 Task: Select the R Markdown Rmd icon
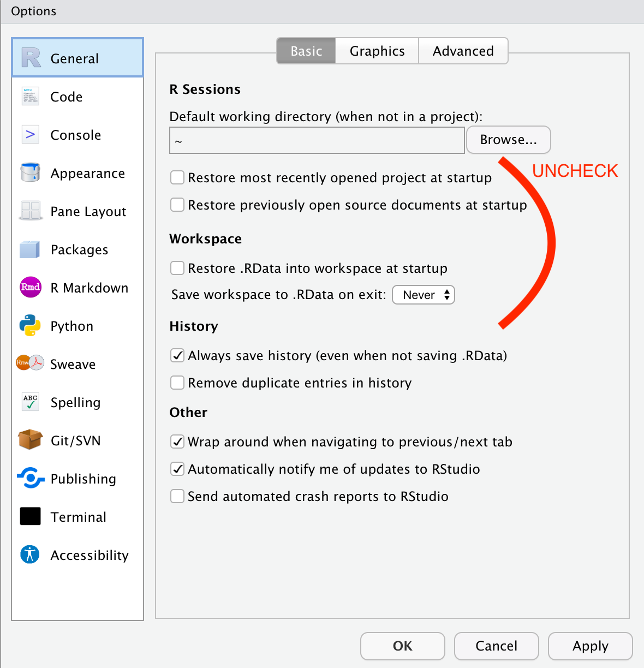point(31,287)
